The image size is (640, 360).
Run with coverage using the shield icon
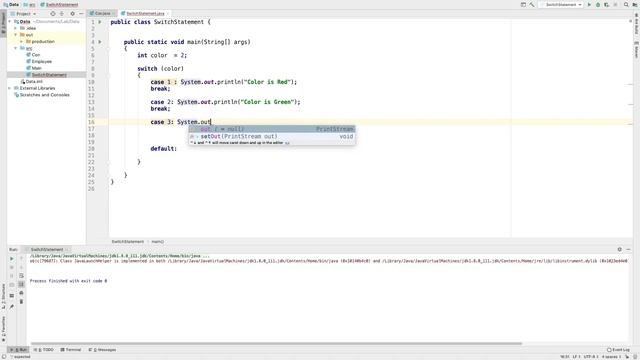point(607,4)
